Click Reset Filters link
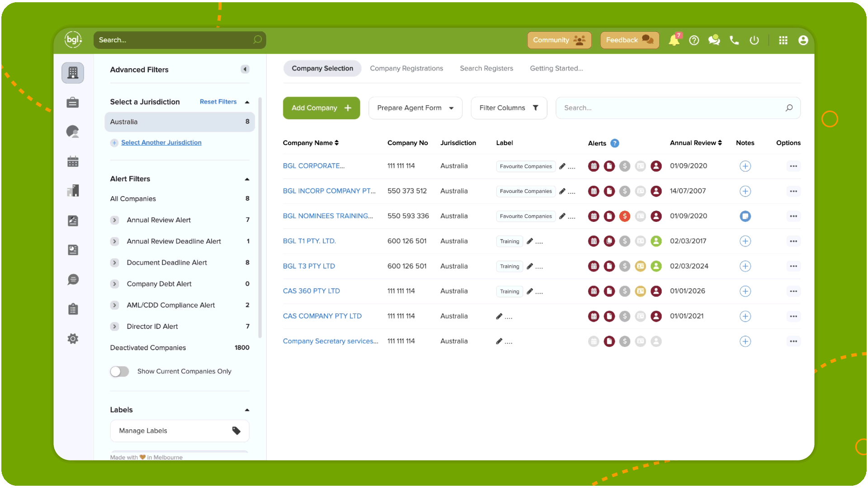 coord(218,102)
